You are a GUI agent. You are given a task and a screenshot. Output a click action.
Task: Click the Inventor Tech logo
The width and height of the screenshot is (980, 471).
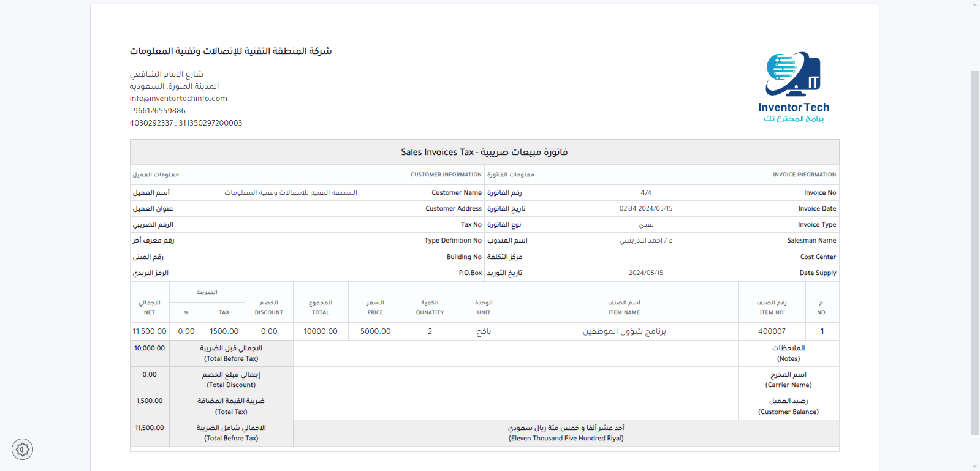(793, 87)
